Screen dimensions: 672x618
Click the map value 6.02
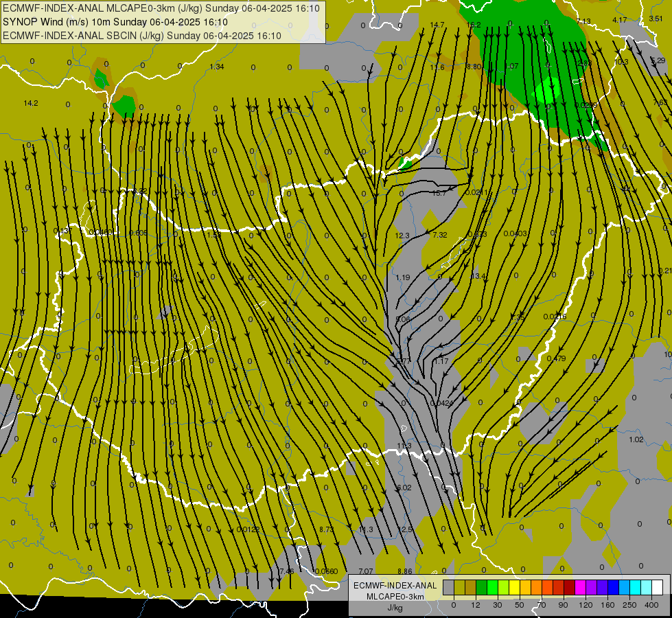pos(404,488)
